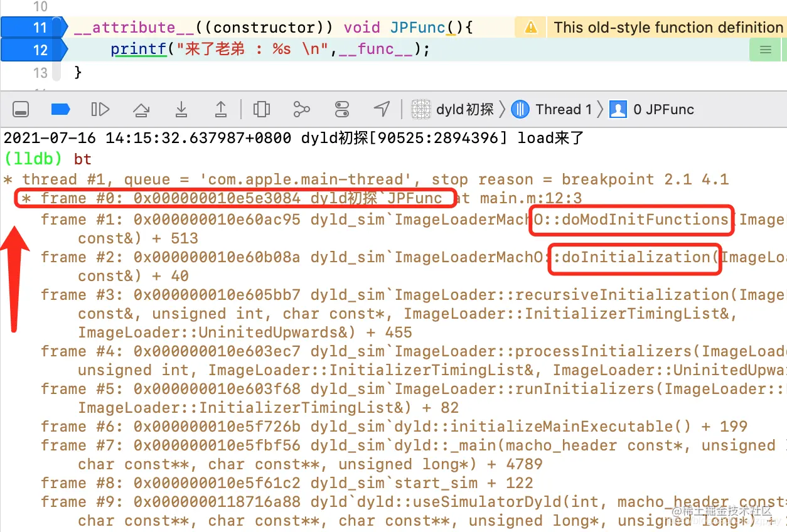Select the dyld初探 process in jump bar
787x532 pixels.
[452, 109]
